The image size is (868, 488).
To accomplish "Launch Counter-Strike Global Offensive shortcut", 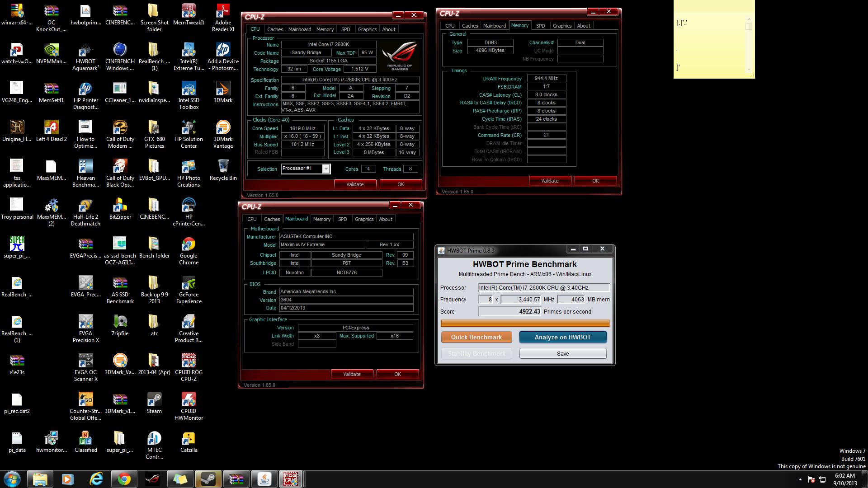I will 85,407.
